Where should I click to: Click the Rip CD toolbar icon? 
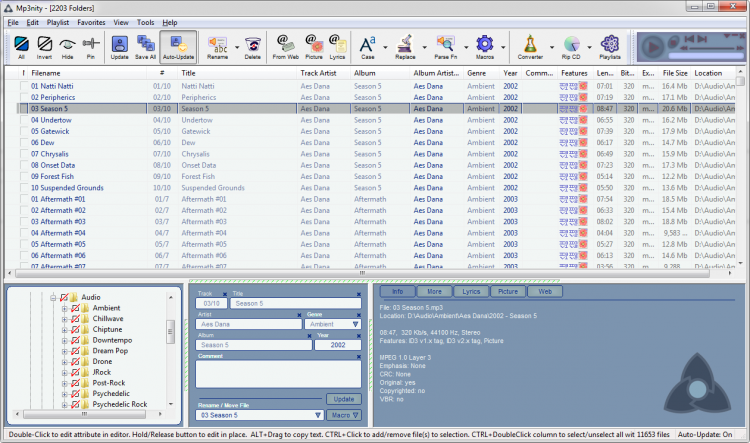[x=571, y=47]
